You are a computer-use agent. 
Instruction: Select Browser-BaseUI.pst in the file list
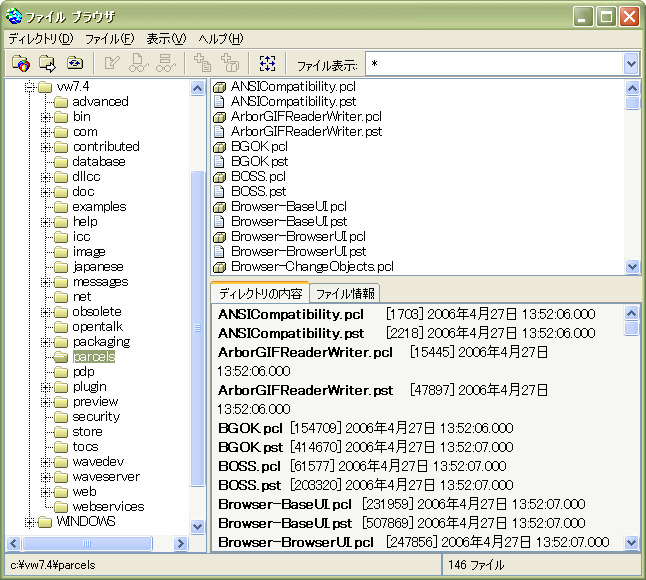289,222
